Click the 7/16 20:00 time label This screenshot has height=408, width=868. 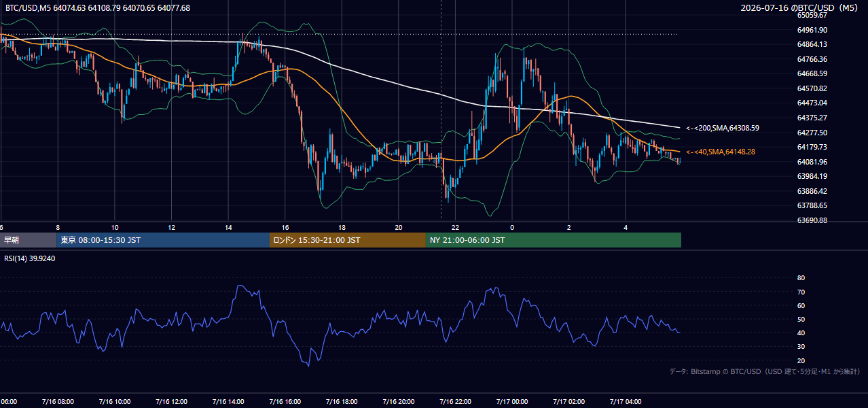click(x=398, y=402)
